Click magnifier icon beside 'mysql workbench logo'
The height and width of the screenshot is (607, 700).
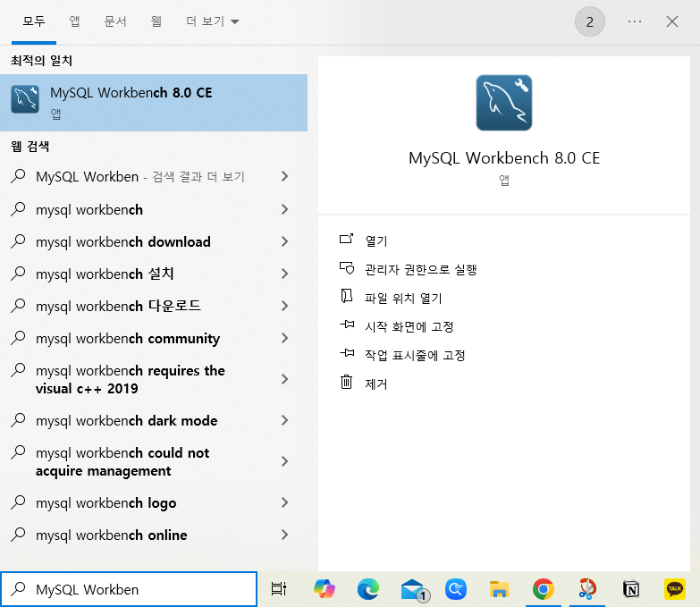(x=18, y=502)
